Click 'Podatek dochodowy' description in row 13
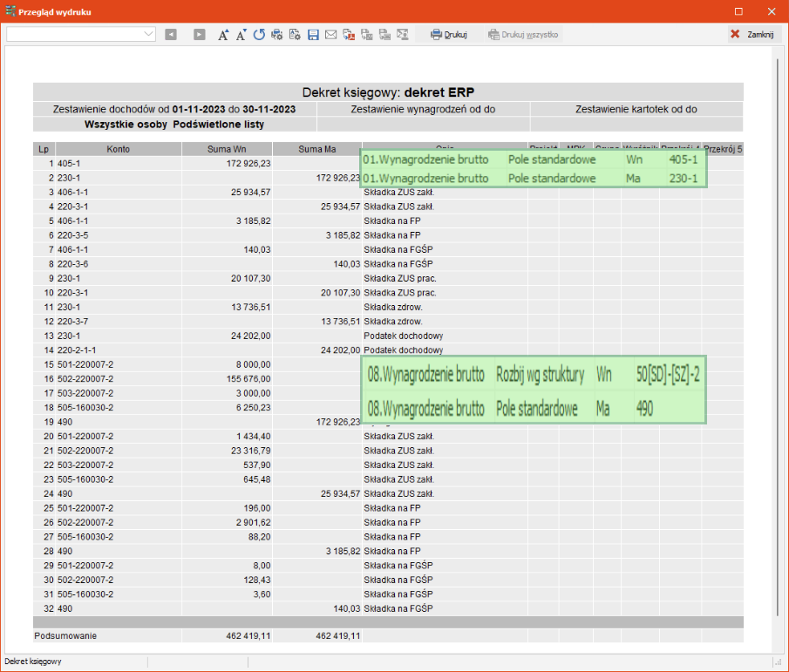Screen dimensions: 789x672 click(404, 336)
